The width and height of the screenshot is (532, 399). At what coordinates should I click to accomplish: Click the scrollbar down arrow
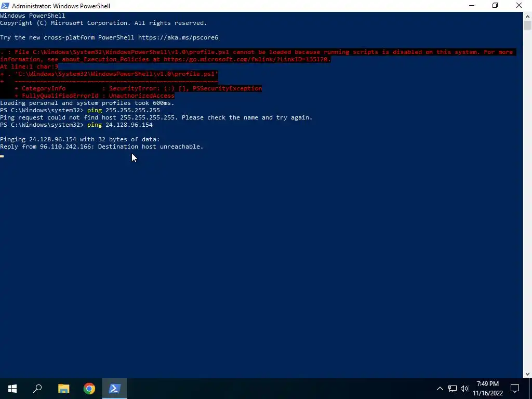click(528, 374)
